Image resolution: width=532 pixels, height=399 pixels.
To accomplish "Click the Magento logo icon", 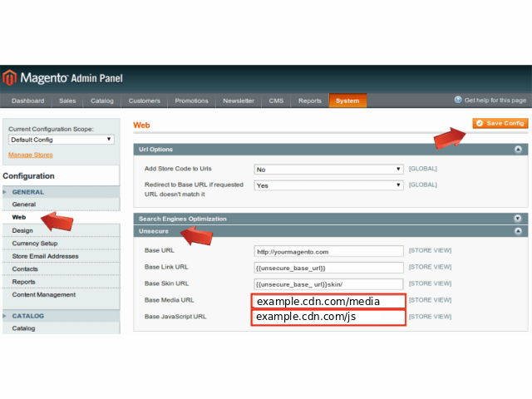I will (9, 78).
